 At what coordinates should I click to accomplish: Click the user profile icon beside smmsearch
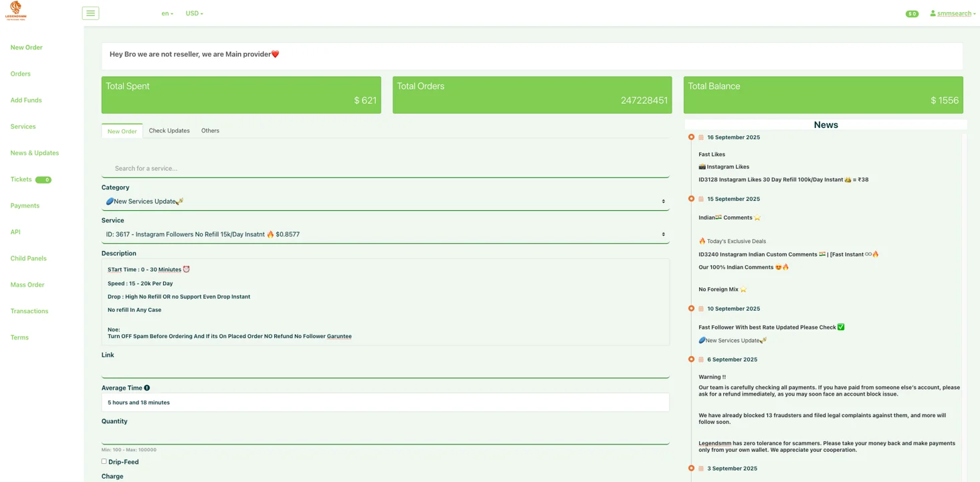[933, 13]
